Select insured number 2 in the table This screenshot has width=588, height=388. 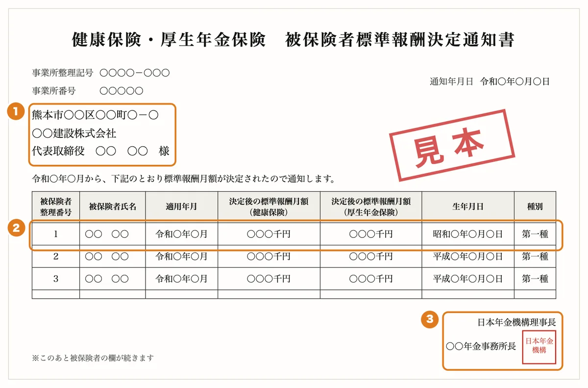[56, 256]
